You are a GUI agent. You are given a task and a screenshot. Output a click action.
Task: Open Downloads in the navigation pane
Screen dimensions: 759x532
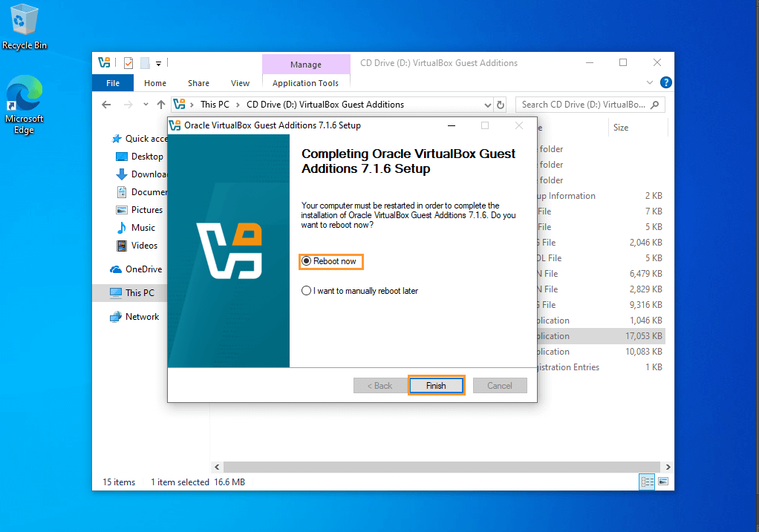click(x=142, y=174)
